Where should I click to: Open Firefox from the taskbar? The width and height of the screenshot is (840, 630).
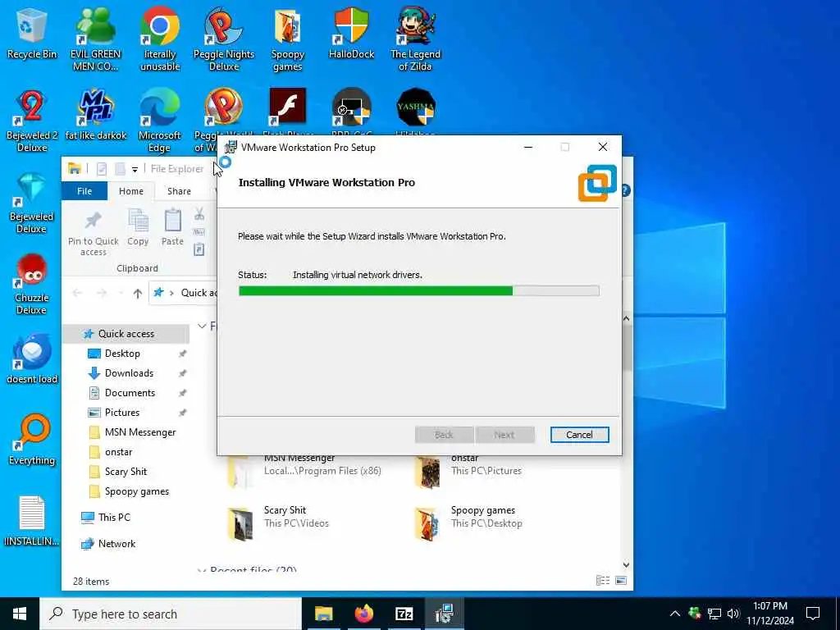(363, 614)
